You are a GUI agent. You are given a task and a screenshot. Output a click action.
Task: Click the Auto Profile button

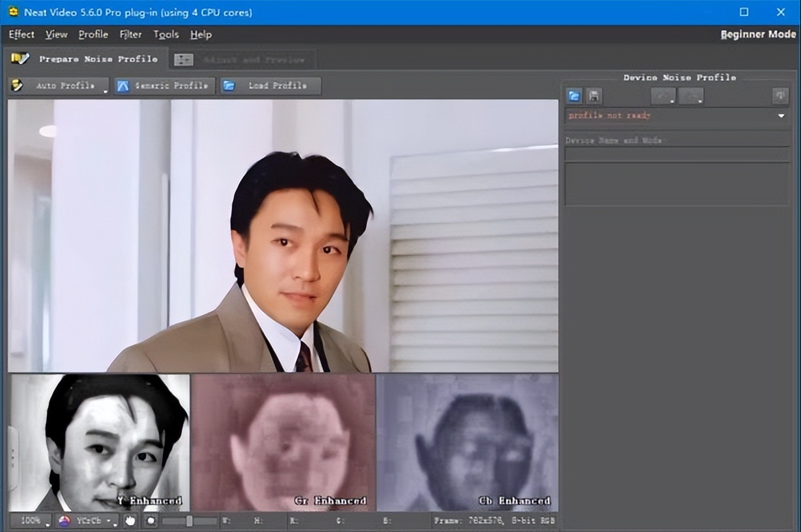click(x=58, y=86)
